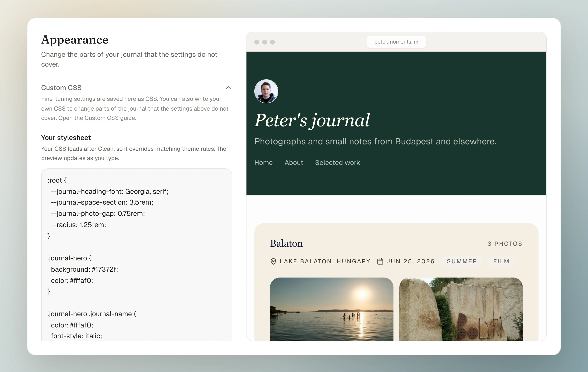Click inside the stylesheet CSS editor
The width and height of the screenshot is (588, 372).
coord(137,255)
